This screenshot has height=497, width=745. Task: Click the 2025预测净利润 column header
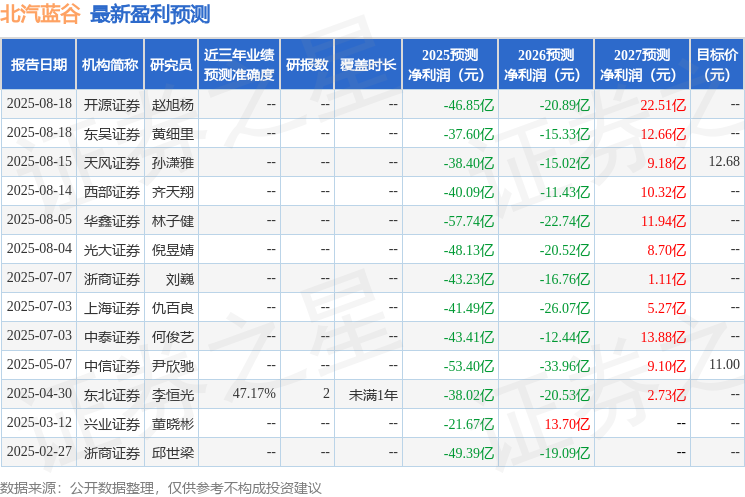(x=450, y=65)
